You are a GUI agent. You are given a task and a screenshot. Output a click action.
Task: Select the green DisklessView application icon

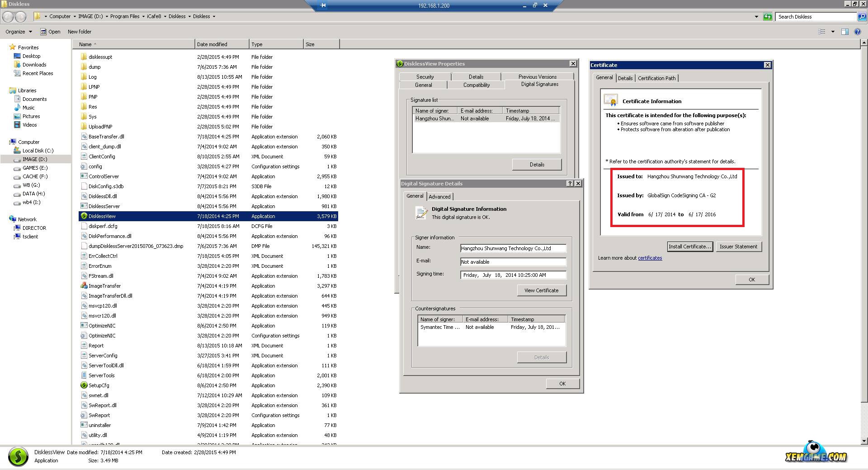84,216
